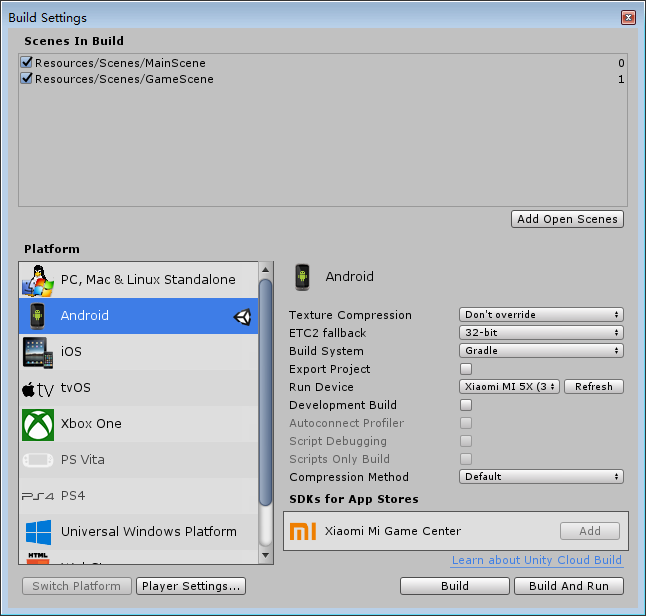Click the platform list scroll down arrow

click(265, 555)
